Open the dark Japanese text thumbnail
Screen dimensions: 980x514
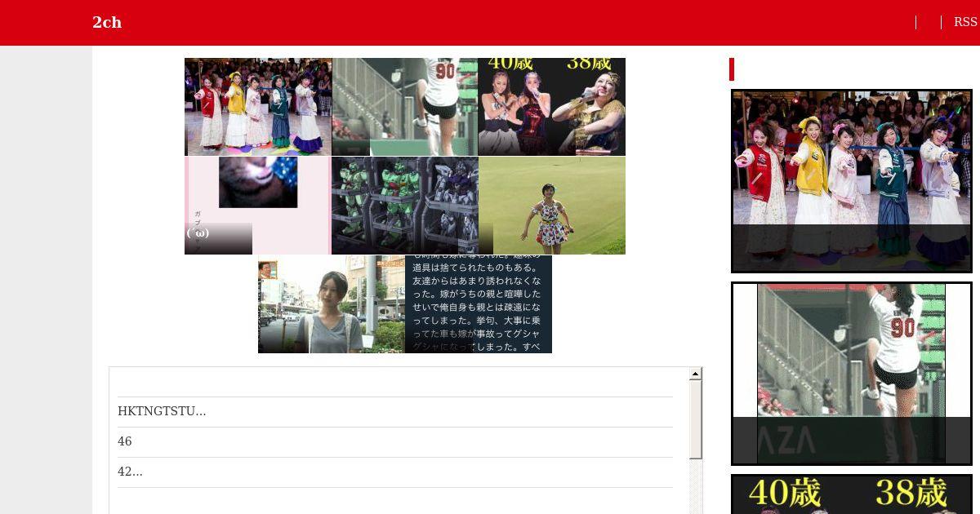pyautogui.click(x=479, y=304)
